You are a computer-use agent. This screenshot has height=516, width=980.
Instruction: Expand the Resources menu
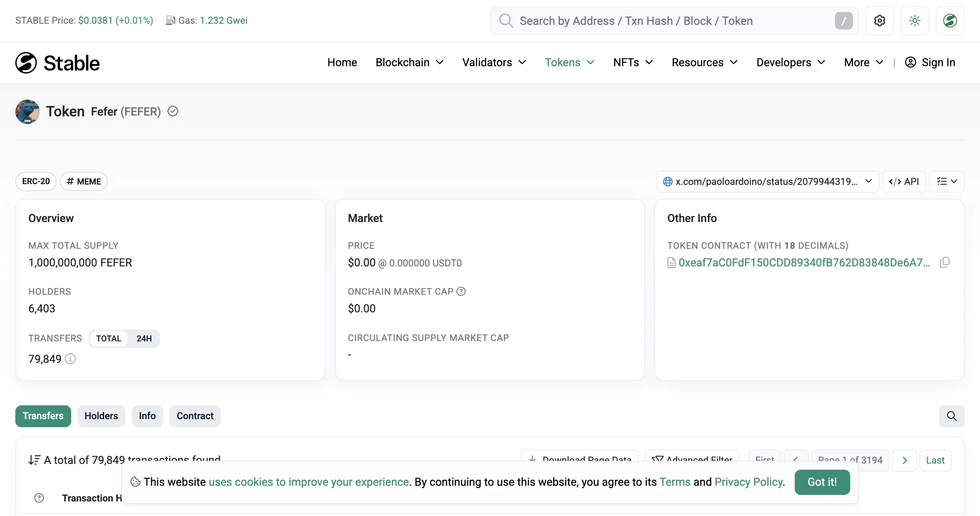click(704, 62)
